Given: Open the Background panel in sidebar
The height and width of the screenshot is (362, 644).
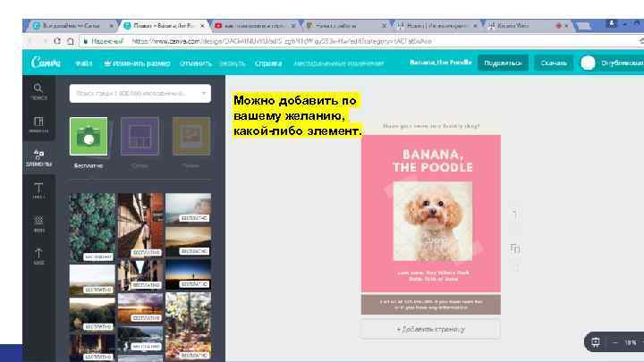Looking at the screenshot, I should coord(38,223).
